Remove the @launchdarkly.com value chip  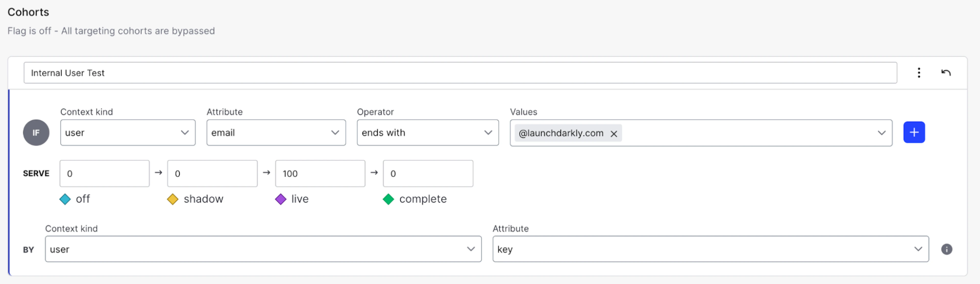[x=614, y=134]
